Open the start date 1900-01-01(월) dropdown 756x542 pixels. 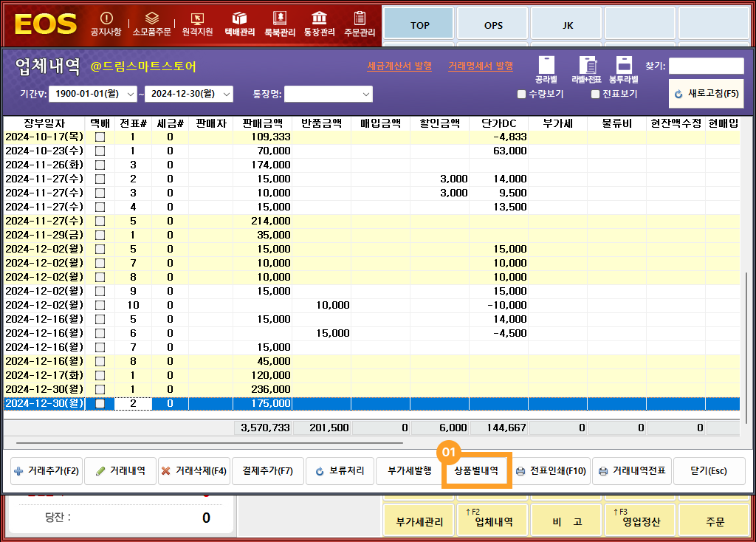click(x=130, y=94)
